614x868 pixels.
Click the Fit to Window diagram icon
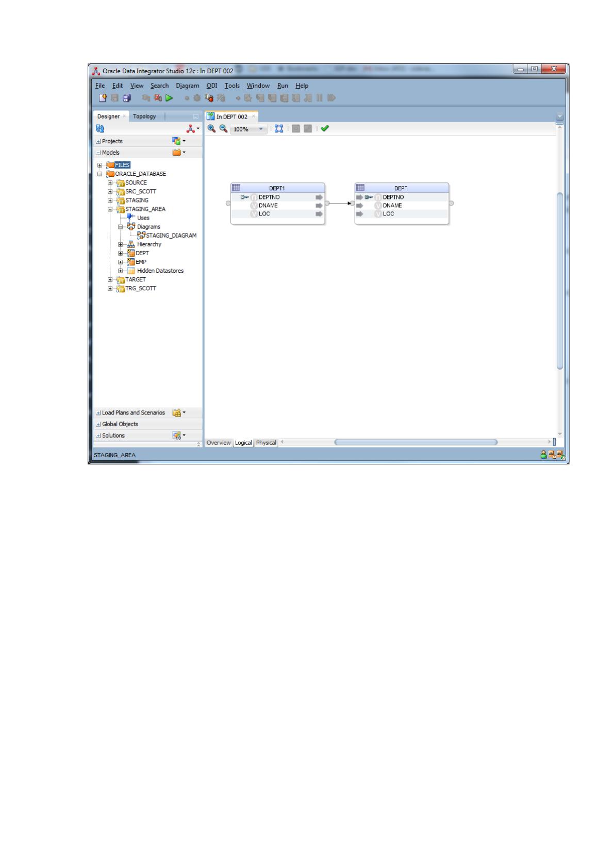pos(279,128)
